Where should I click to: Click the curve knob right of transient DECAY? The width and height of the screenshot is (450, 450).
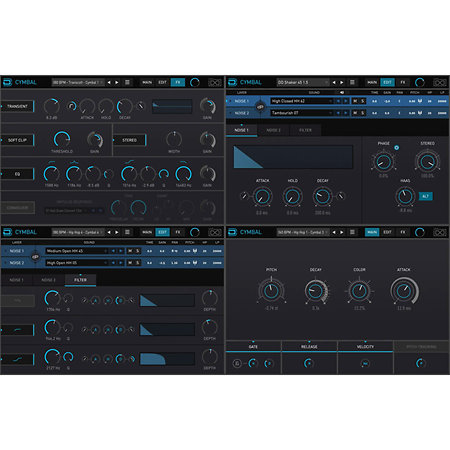point(141,106)
